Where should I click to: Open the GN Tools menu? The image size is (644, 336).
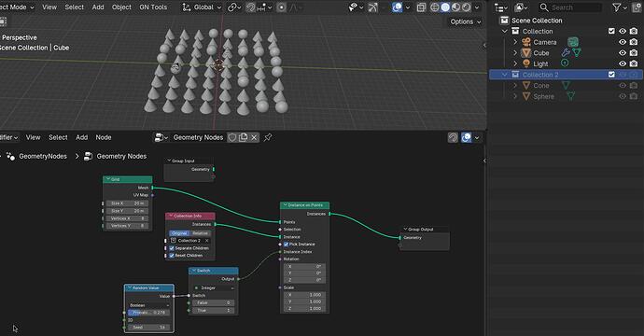(153, 7)
